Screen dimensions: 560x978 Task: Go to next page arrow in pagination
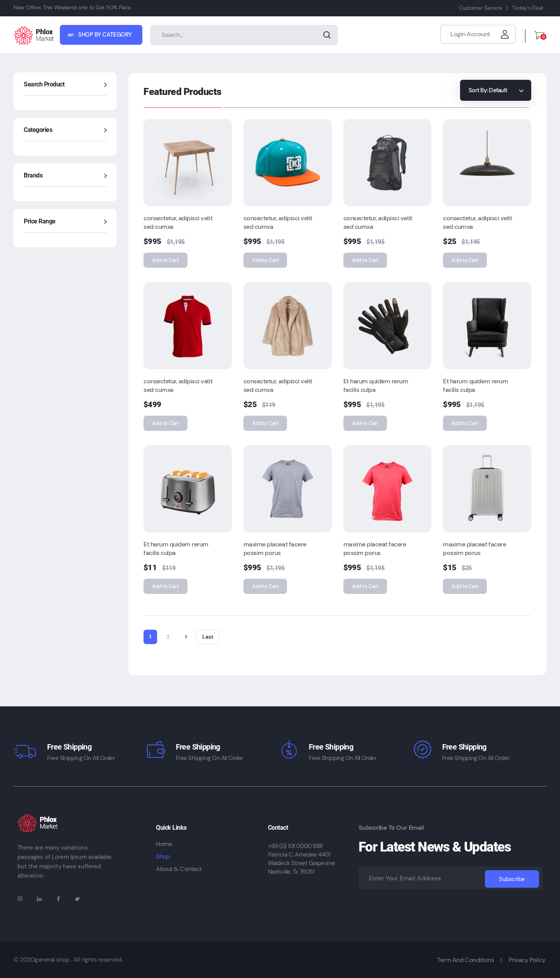pyautogui.click(x=186, y=637)
